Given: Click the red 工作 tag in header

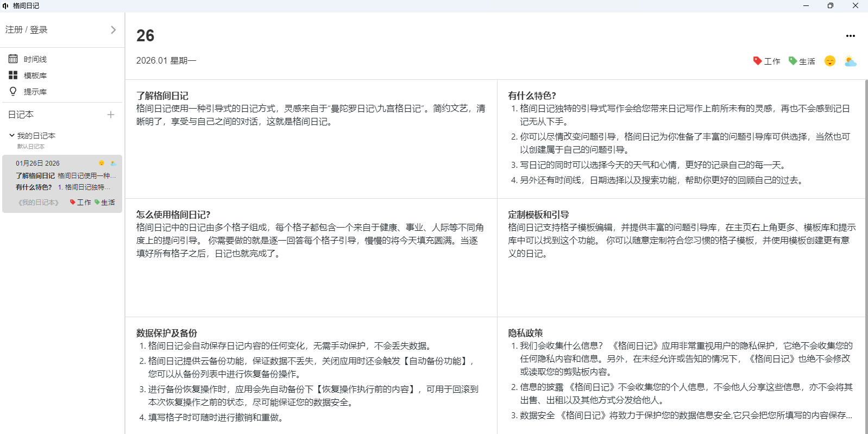Looking at the screenshot, I should click(766, 61).
